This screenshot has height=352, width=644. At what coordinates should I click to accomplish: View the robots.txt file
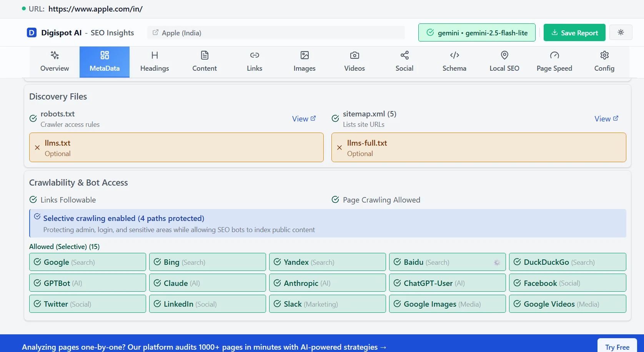[x=304, y=118]
